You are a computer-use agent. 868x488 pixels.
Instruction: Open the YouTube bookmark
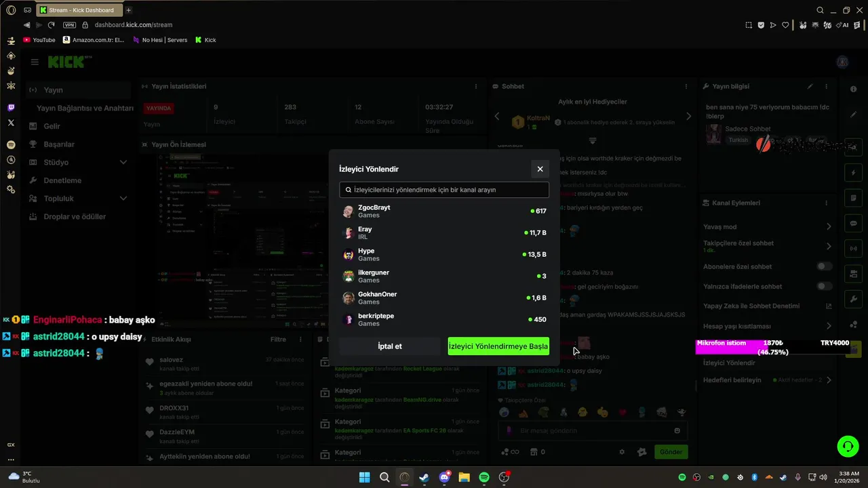tap(39, 40)
